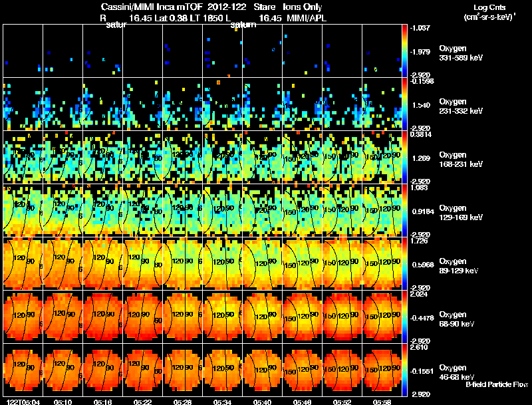This screenshot has height=405, width=532.
Task: Click the "-0.1551" colorbar value
Action: point(422,372)
